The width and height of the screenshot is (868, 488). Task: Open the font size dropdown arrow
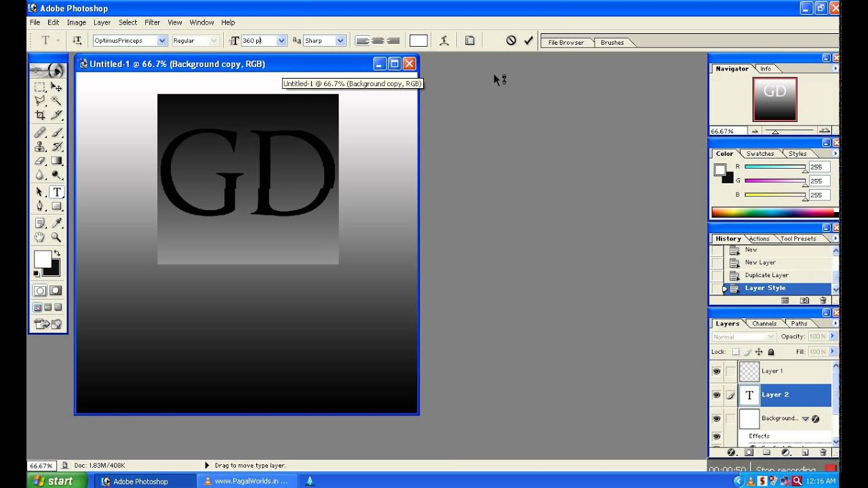282,41
